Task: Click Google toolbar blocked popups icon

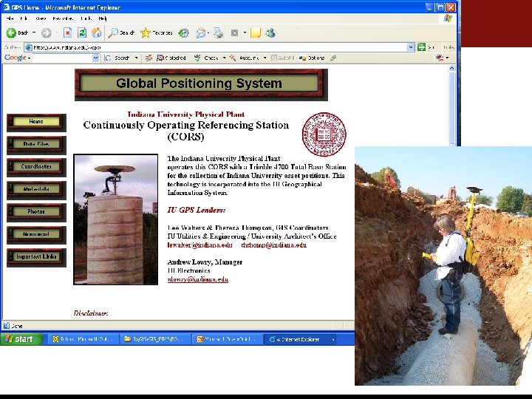Action: pyautogui.click(x=171, y=58)
